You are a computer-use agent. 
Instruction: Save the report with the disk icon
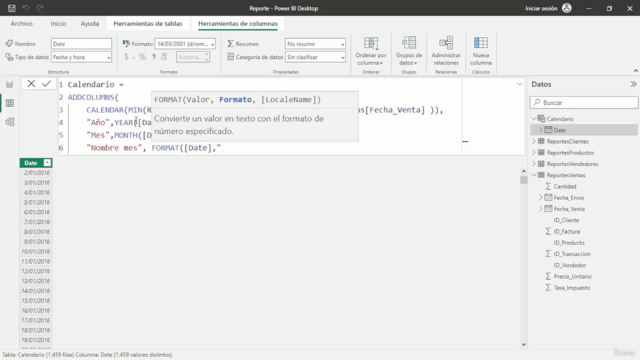11,8
